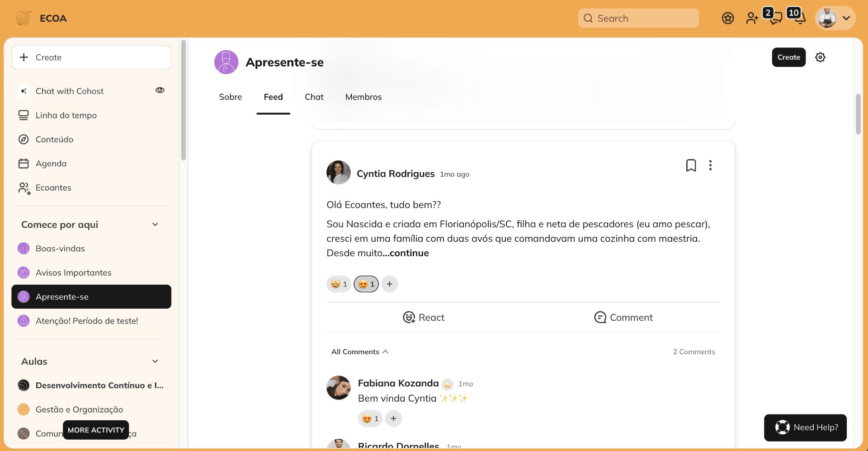The height and width of the screenshot is (451, 868).
Task: Collapse the Aulas section
Action: 155,362
